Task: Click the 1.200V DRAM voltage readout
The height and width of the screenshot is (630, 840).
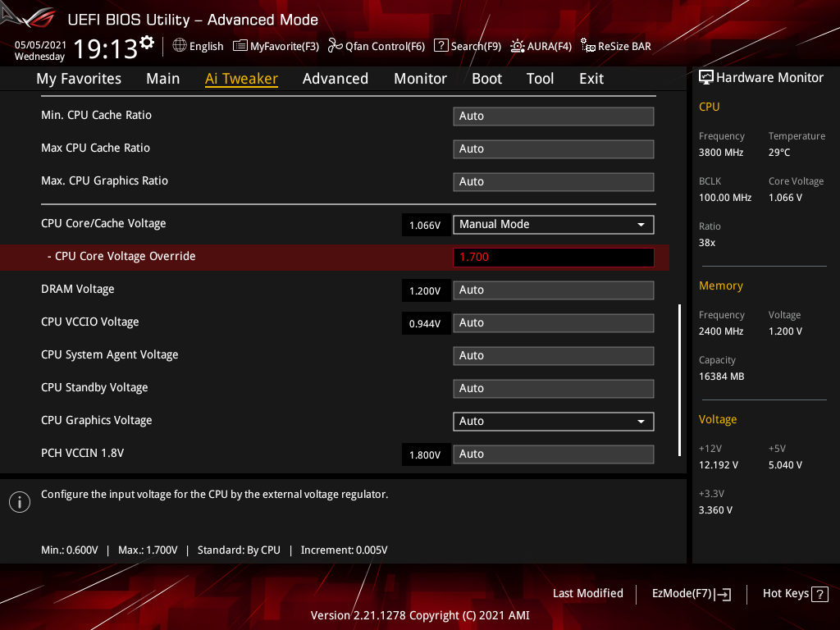Action: pyautogui.click(x=426, y=290)
